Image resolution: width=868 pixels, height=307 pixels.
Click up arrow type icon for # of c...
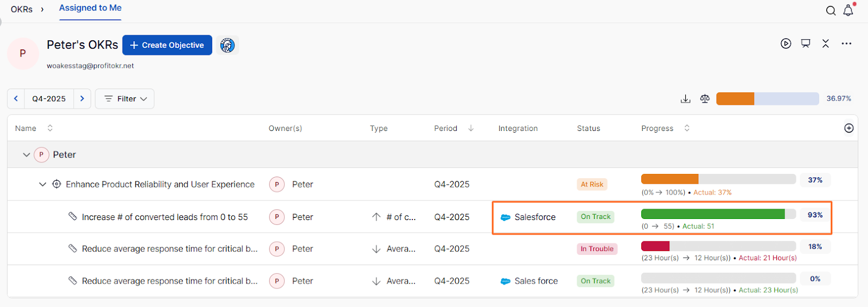[376, 217]
